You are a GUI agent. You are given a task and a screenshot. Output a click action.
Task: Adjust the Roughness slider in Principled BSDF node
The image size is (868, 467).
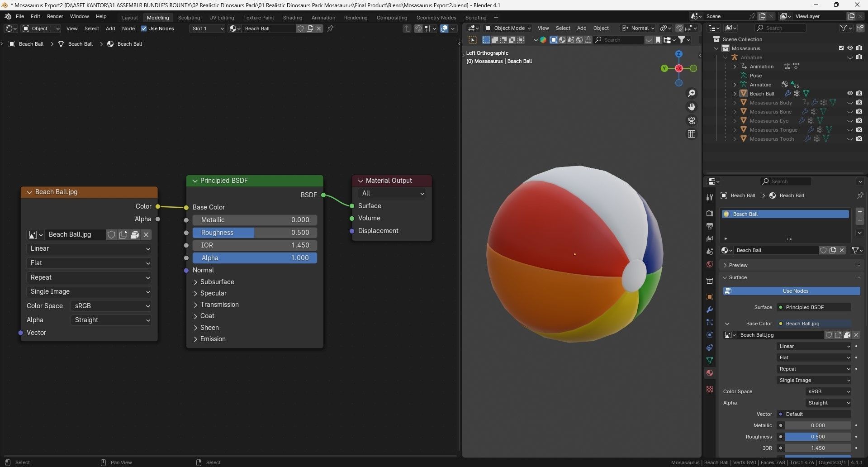255,233
